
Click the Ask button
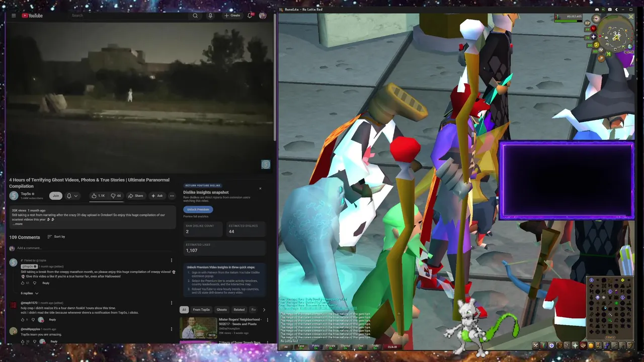[157, 196]
